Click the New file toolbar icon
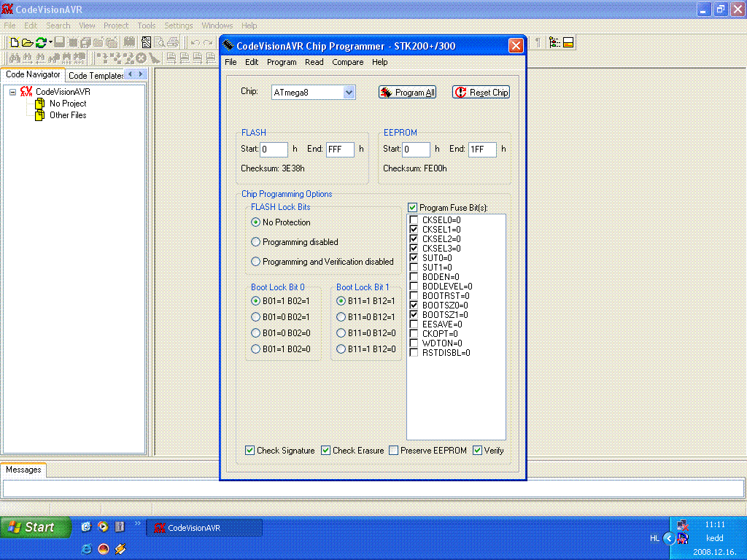The width and height of the screenshot is (747, 560). click(x=15, y=42)
